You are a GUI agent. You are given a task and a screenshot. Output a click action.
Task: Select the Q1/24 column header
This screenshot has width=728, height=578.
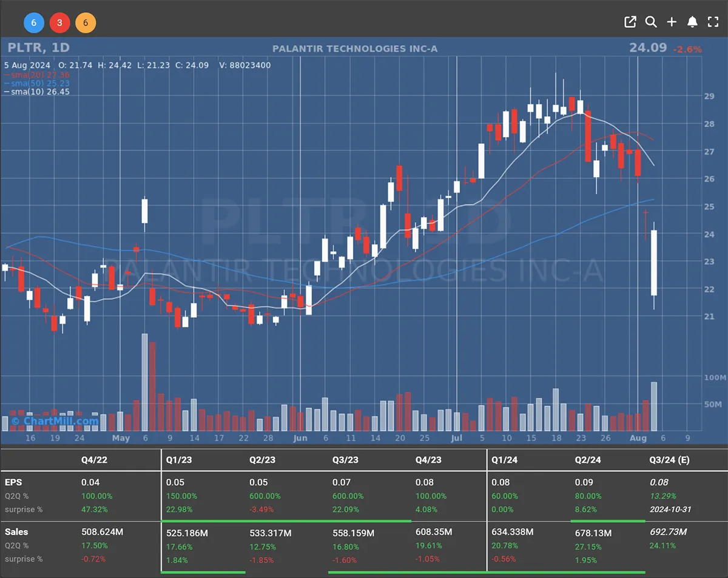pyautogui.click(x=505, y=460)
